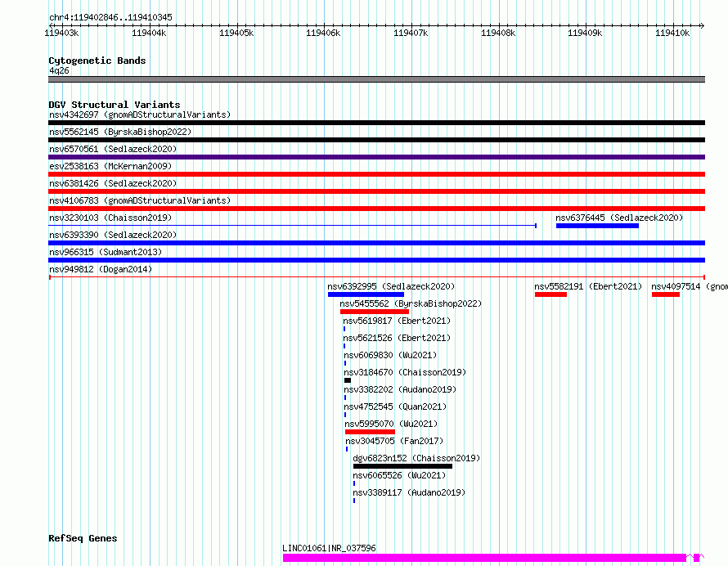Click the thin red nsv949812 variant line
Viewport: 728px width, 566px height.
[x=376, y=277]
